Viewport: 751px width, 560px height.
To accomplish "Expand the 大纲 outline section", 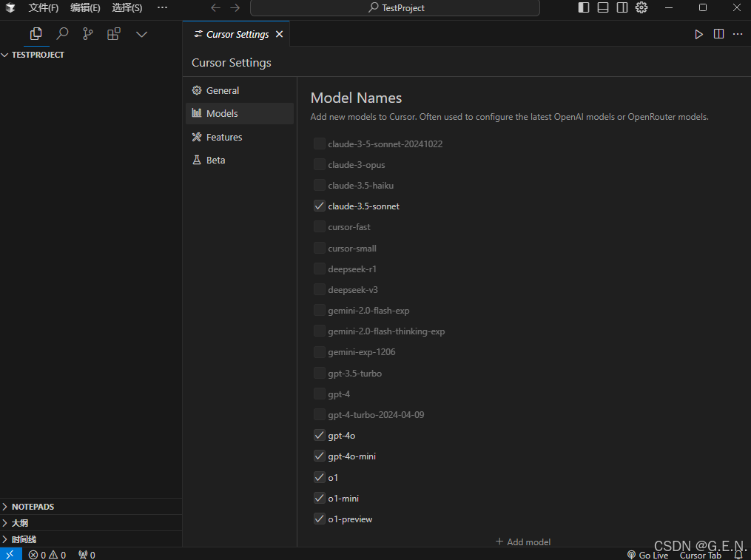I will click(91, 522).
